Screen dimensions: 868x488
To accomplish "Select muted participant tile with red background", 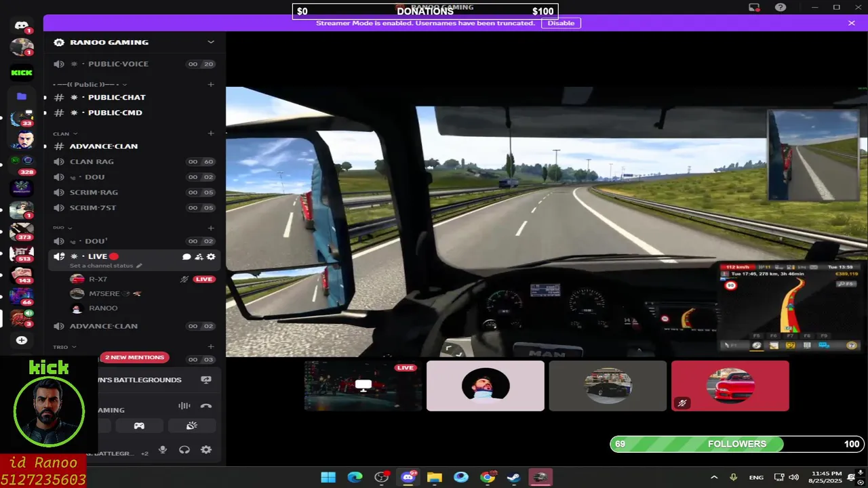I will point(730,386).
